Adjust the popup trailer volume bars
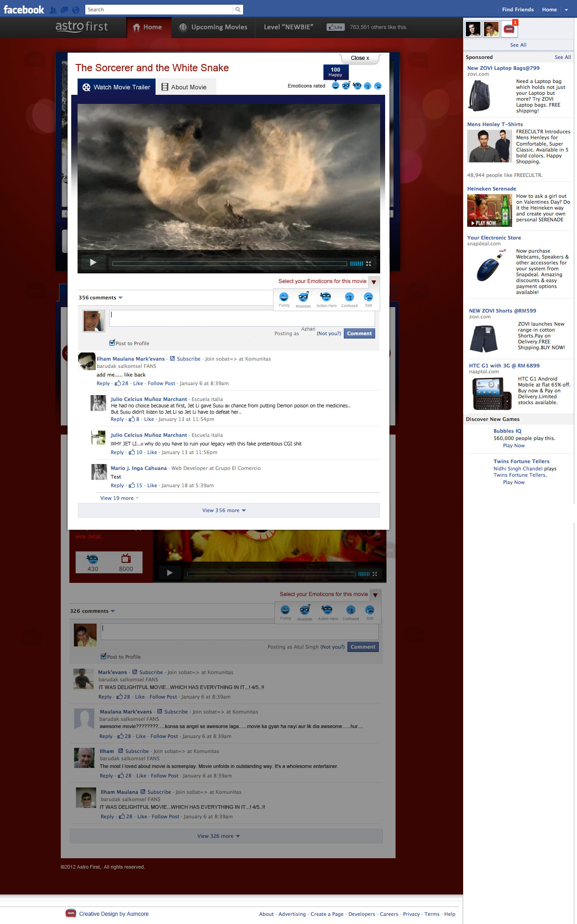 click(357, 264)
